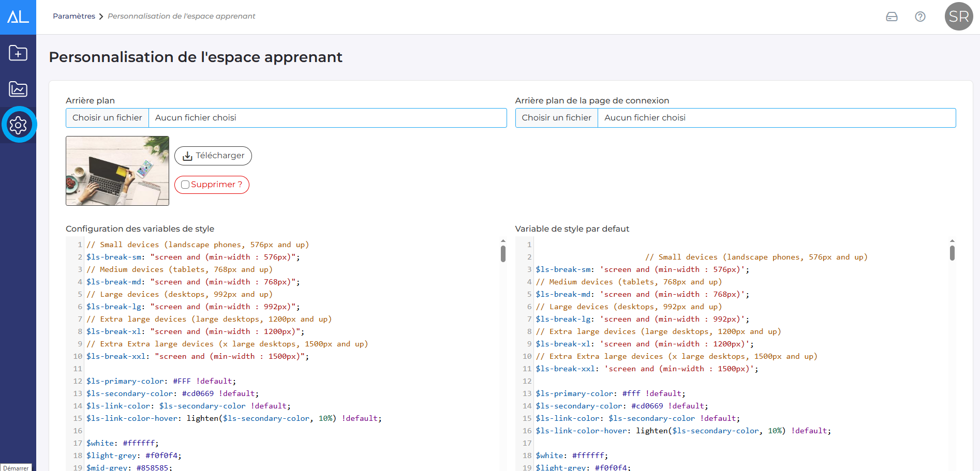The image size is (980, 471).
Task: Click 'Aucun fichier choisi' field under Arrière plan
Action: coord(328,118)
